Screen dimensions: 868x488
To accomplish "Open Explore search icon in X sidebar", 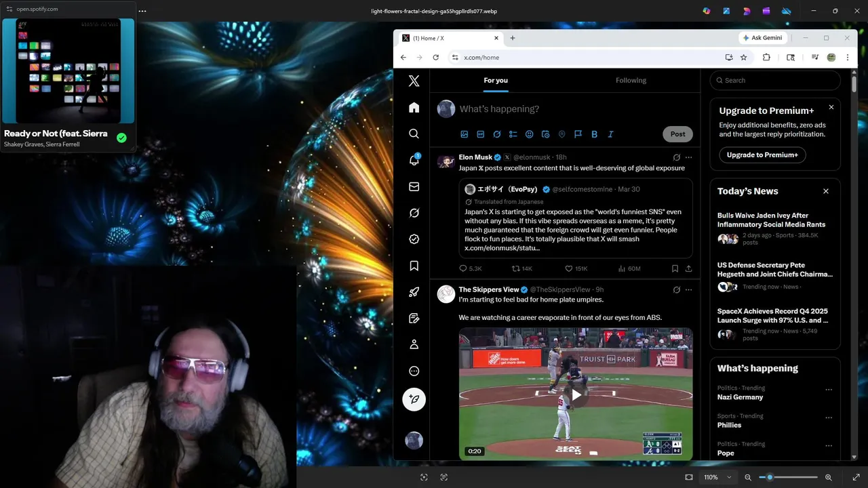I will tap(414, 134).
